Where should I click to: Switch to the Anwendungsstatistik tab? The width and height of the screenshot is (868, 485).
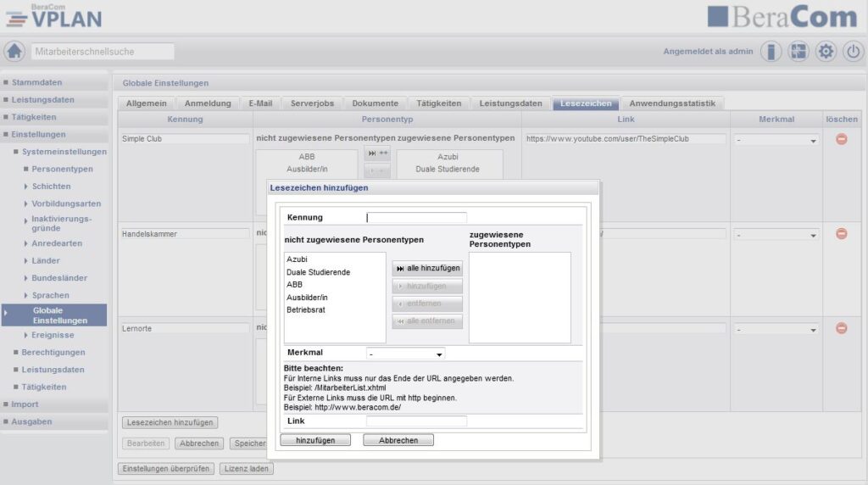[x=672, y=103]
